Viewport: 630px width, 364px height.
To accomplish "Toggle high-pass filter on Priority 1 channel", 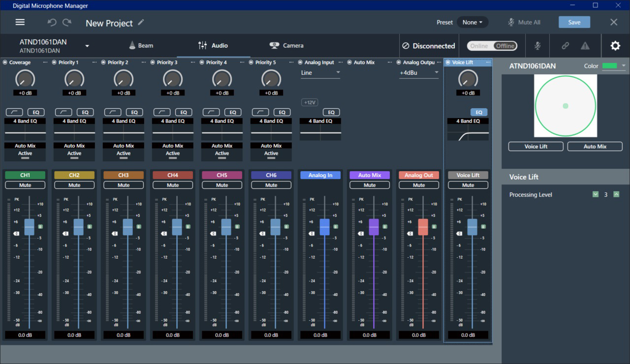I will pos(63,112).
